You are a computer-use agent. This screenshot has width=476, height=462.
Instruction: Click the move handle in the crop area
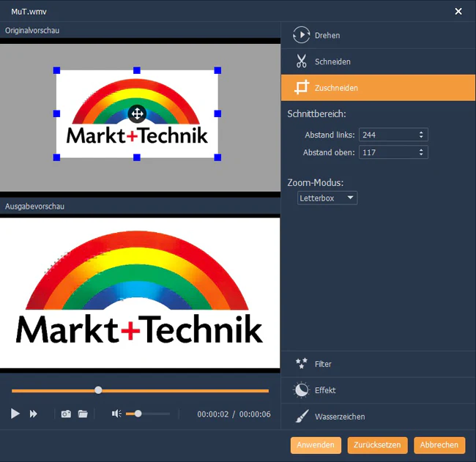coord(137,113)
